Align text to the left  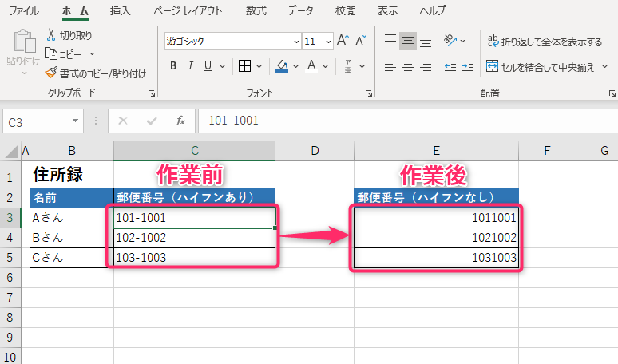point(390,66)
